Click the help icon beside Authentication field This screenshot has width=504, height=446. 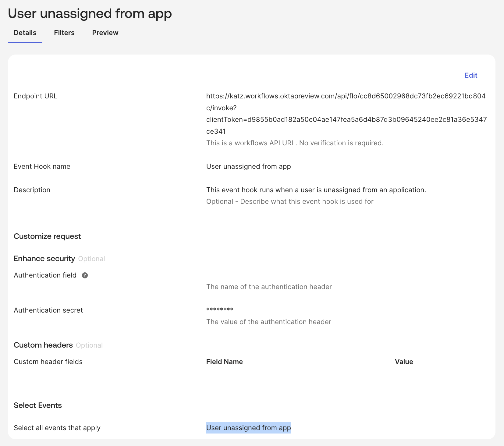coord(85,275)
